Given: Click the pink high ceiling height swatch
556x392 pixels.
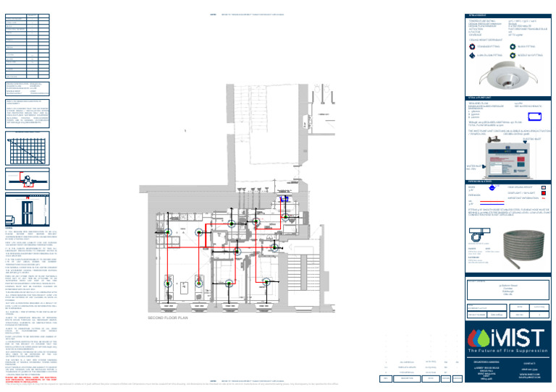Looking at the screenshot, I should tap(543, 187).
